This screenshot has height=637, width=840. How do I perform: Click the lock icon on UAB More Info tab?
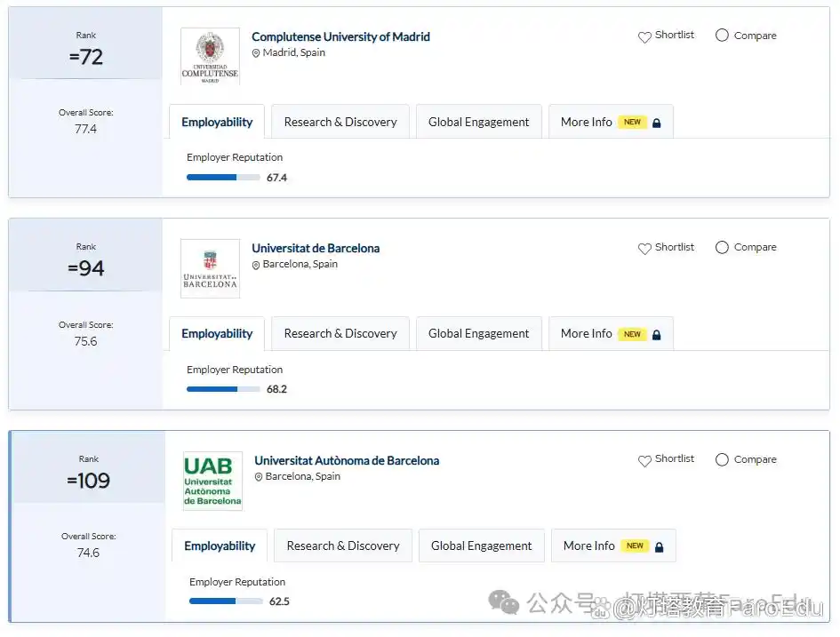tap(660, 547)
